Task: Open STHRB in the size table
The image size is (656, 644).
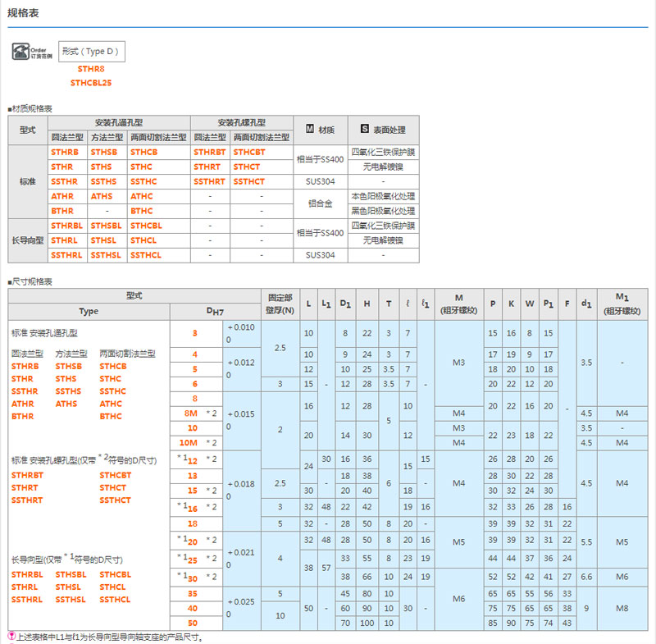Action: pyautogui.click(x=25, y=366)
